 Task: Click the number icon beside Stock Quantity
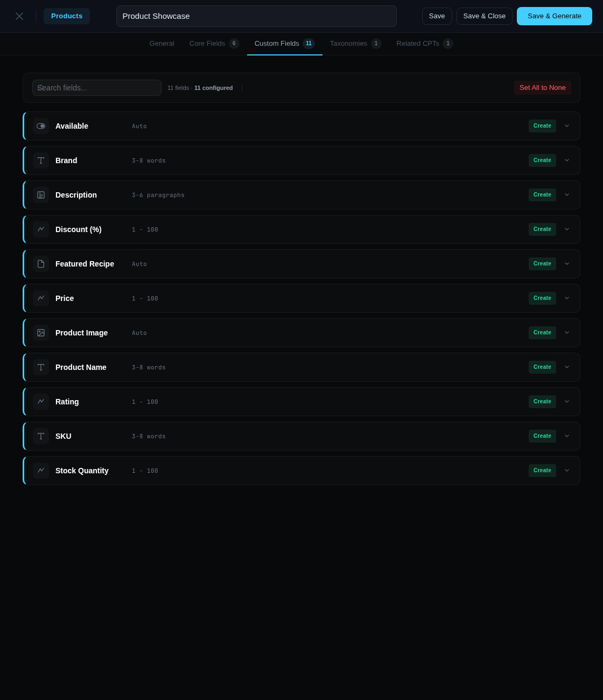pos(41,471)
